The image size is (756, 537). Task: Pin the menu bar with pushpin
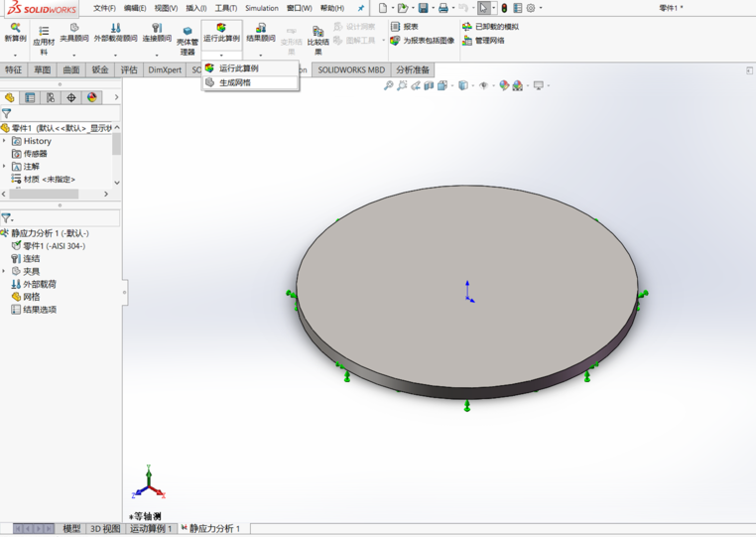(361, 8)
